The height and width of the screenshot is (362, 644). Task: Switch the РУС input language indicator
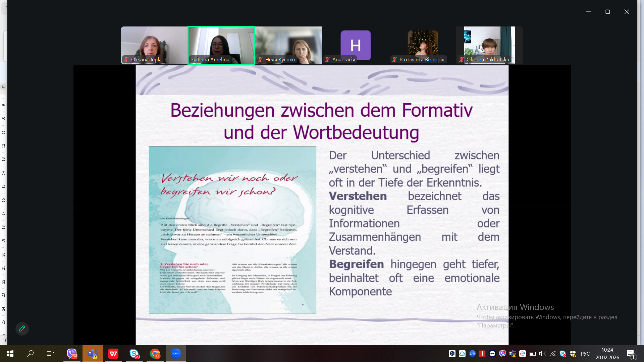point(585,354)
